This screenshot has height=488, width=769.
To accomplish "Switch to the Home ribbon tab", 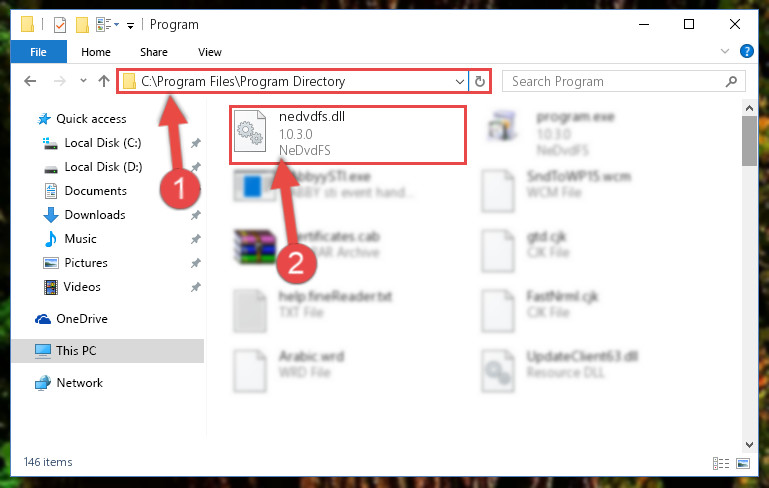I will pyautogui.click(x=96, y=52).
